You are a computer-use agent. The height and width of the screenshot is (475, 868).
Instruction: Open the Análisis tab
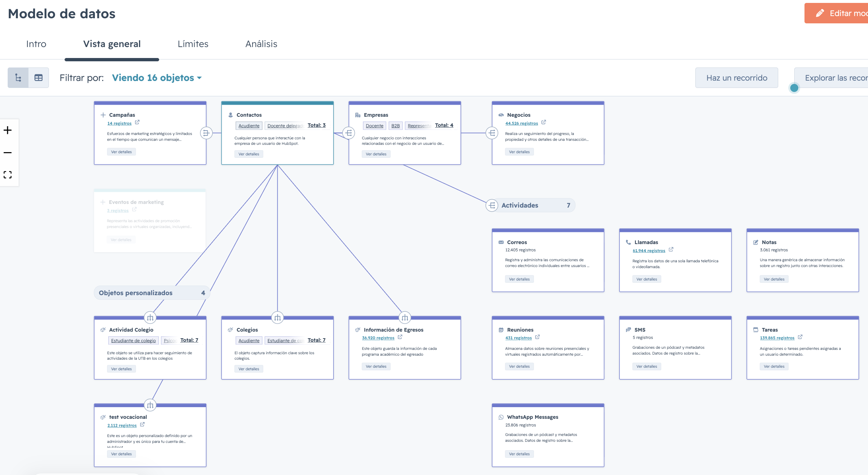tap(261, 44)
